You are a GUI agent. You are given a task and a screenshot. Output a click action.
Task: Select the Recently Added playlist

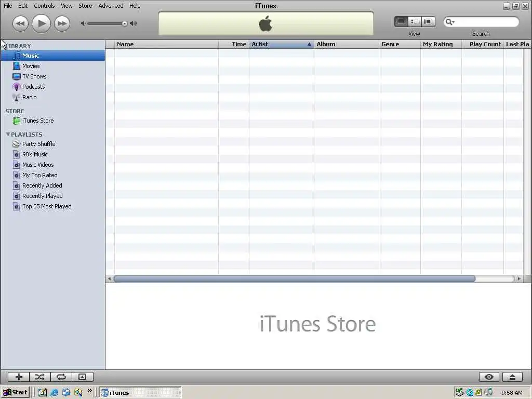click(53, 185)
